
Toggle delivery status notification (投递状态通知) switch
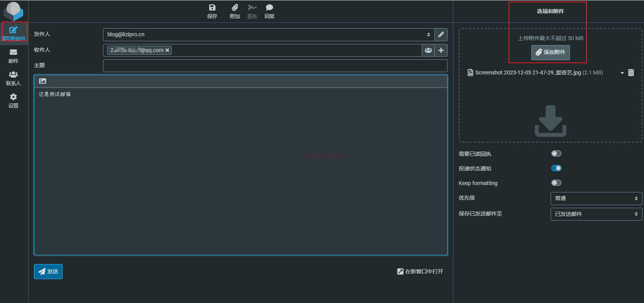coord(556,168)
